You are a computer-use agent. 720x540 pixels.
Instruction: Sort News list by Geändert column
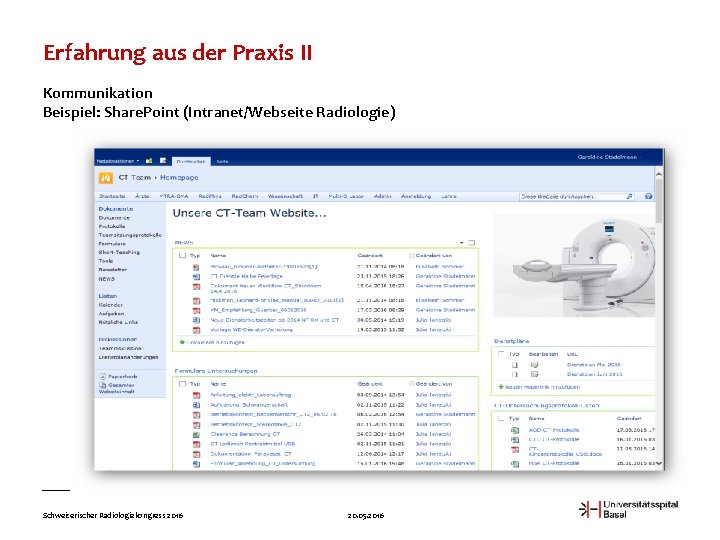click(370, 255)
